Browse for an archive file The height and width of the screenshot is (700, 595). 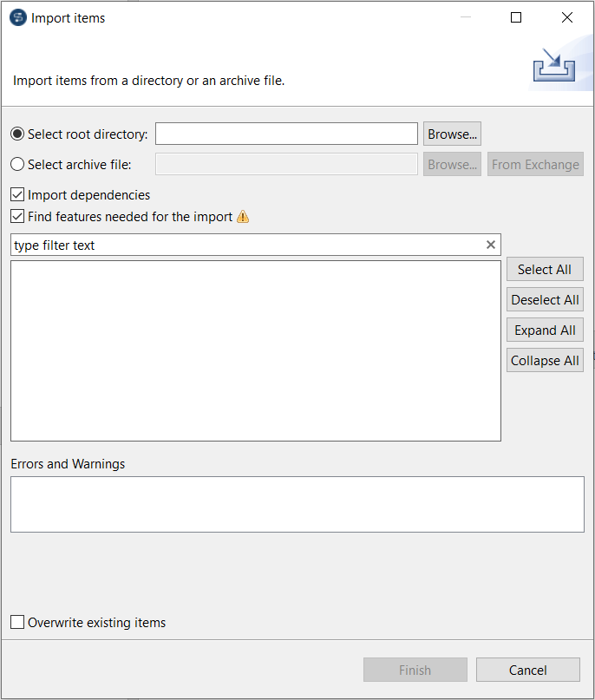click(x=451, y=164)
